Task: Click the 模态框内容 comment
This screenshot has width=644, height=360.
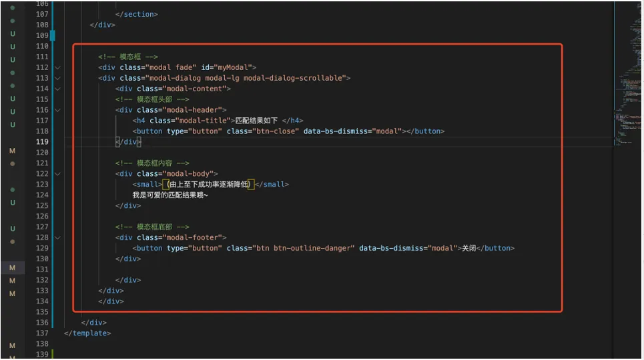Action: [152, 163]
